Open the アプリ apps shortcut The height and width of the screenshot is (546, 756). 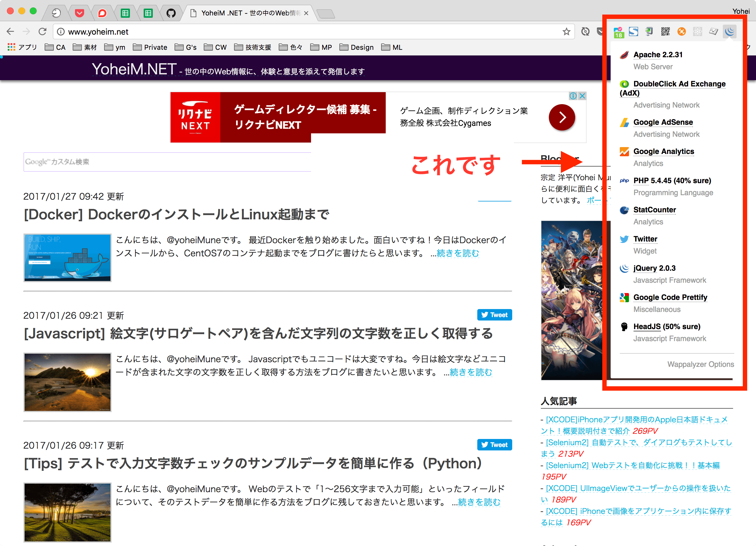[22, 47]
